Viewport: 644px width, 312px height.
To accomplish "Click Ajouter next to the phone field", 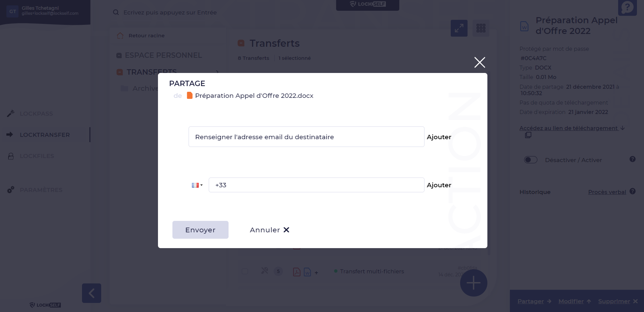I will click(439, 185).
